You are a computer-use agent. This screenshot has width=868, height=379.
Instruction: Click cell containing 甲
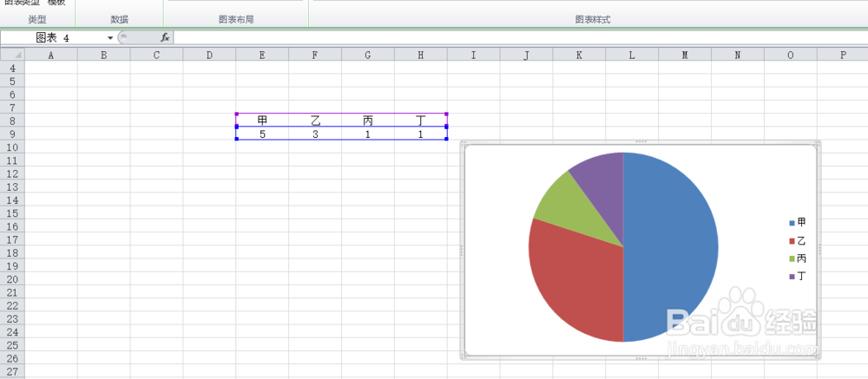click(262, 121)
